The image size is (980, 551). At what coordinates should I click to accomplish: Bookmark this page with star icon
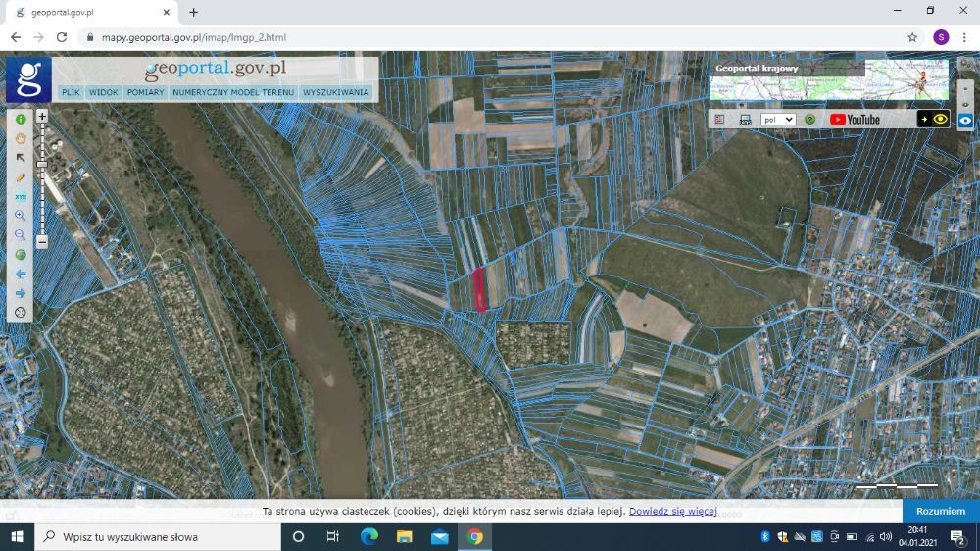[912, 37]
